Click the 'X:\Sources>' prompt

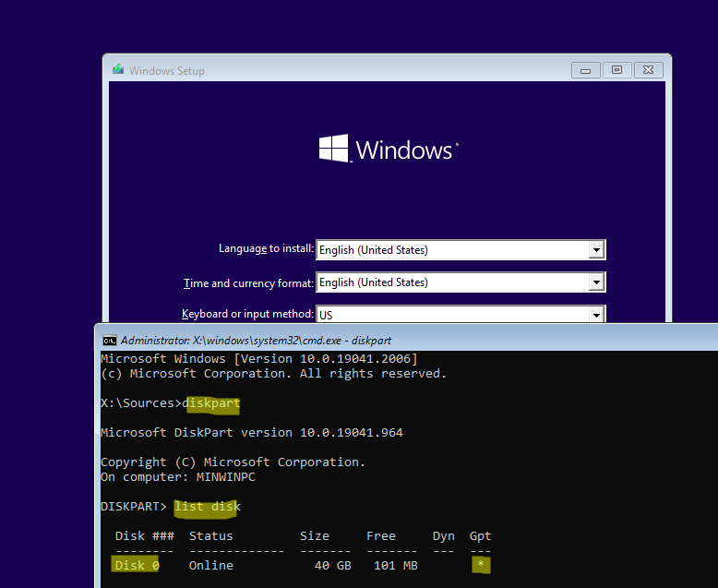click(141, 403)
